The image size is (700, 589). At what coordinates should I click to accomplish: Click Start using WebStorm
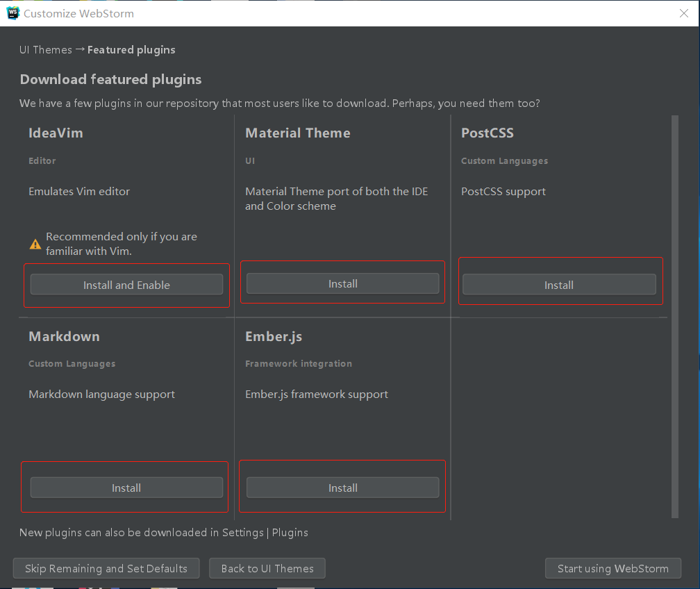pyautogui.click(x=612, y=567)
